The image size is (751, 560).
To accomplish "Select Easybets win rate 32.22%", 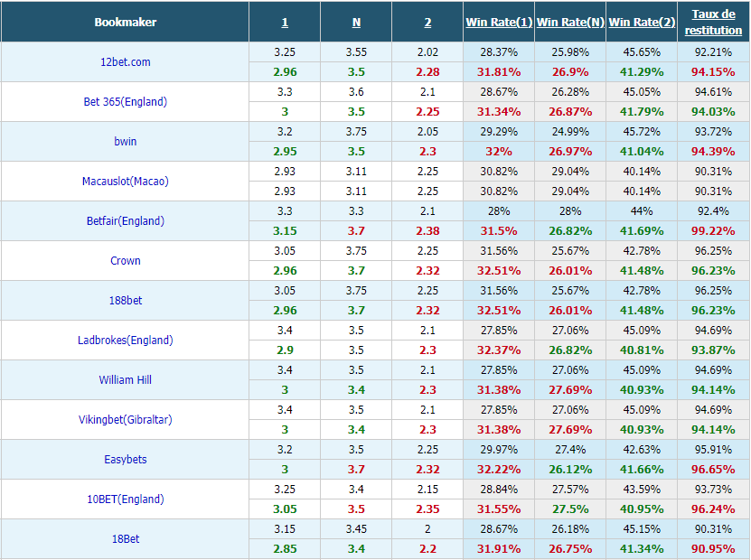I will pos(499,469).
